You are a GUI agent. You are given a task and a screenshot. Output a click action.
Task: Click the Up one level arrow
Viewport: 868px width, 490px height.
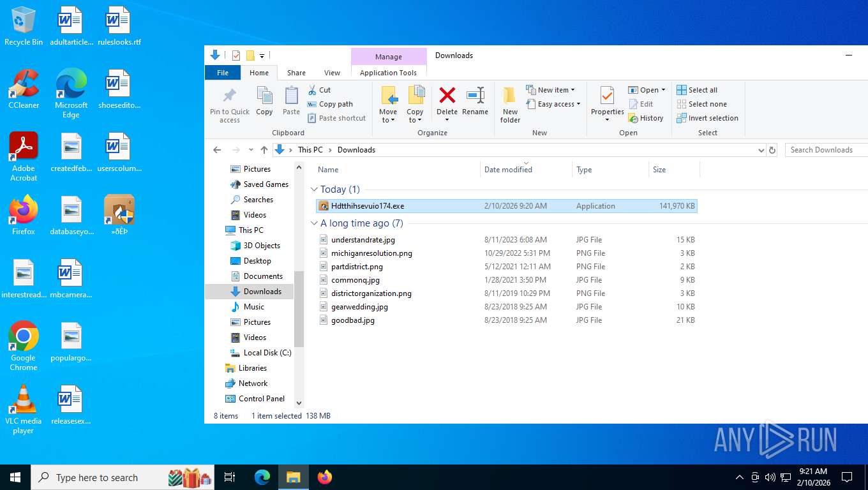[264, 150]
